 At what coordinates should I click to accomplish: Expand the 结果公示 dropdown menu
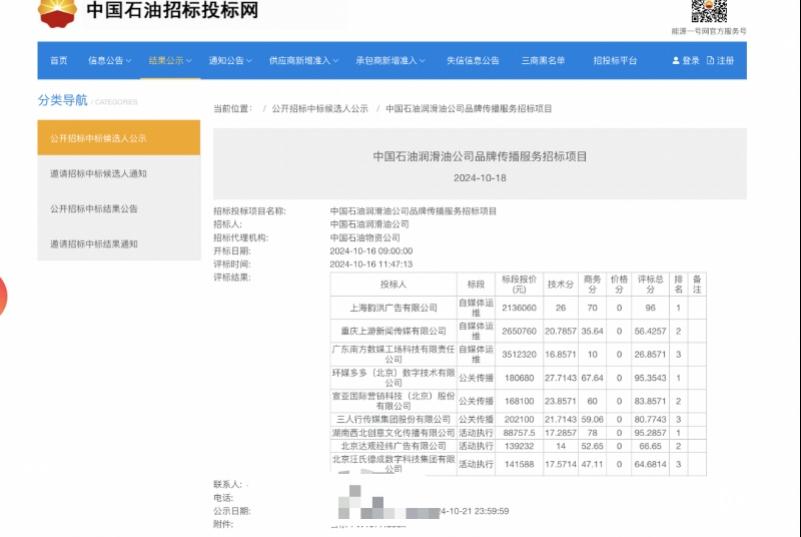click(x=170, y=61)
